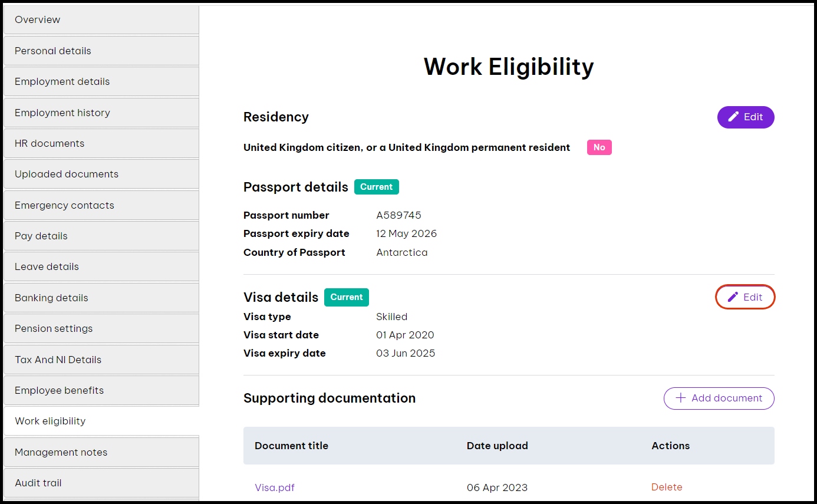
Task: Click the pencil icon in Residency Edit button
Action: pyautogui.click(x=733, y=117)
